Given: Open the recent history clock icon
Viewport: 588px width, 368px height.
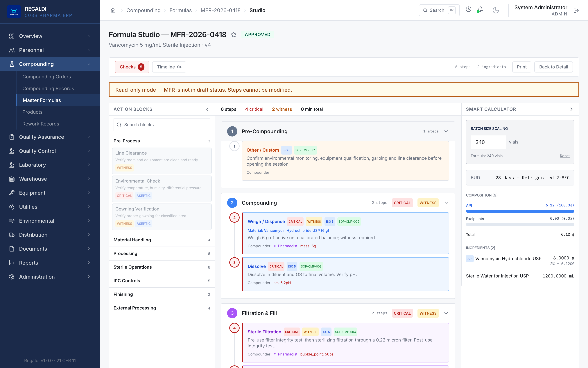Looking at the screenshot, I should pyautogui.click(x=468, y=10).
